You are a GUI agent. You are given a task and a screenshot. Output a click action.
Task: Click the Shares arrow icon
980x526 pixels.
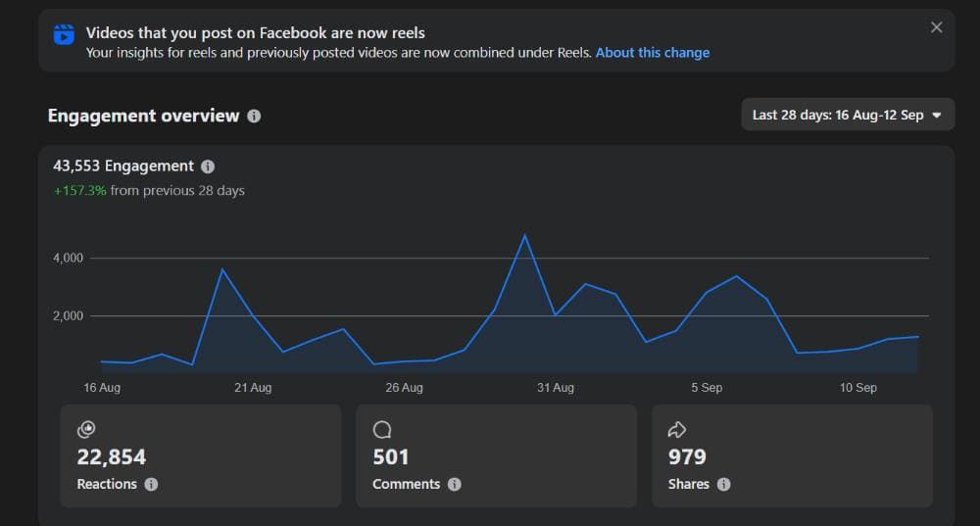click(677, 429)
